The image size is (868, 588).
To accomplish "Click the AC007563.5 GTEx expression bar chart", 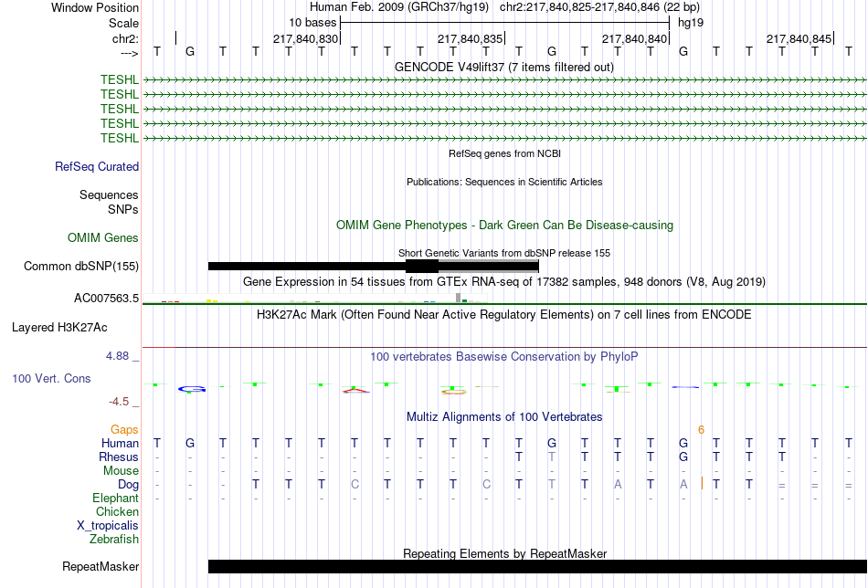I will point(315,299).
